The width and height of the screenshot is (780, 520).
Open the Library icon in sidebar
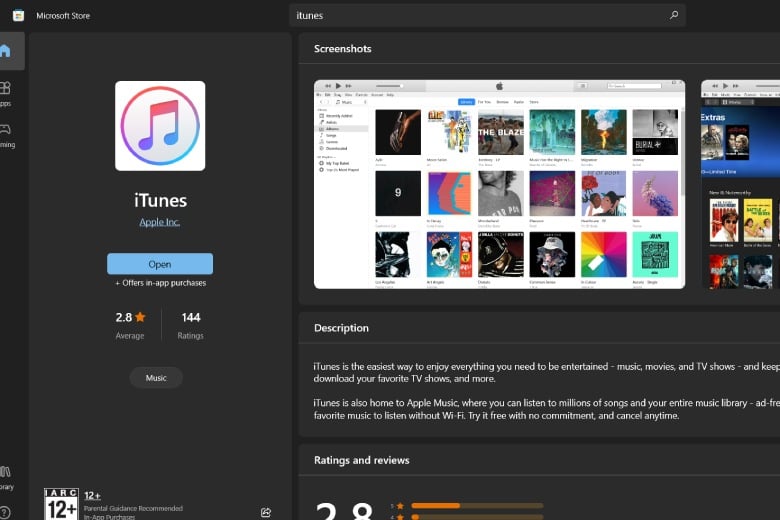click(x=5, y=471)
